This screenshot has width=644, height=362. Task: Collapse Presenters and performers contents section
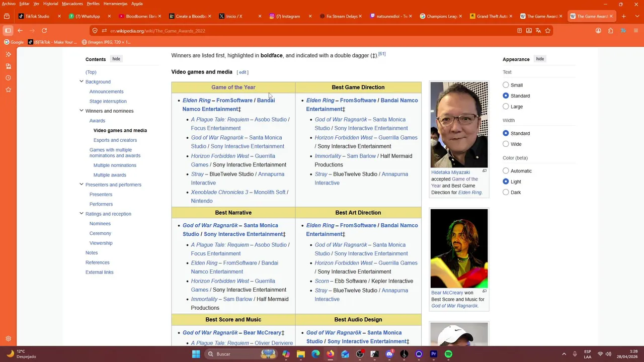click(82, 185)
